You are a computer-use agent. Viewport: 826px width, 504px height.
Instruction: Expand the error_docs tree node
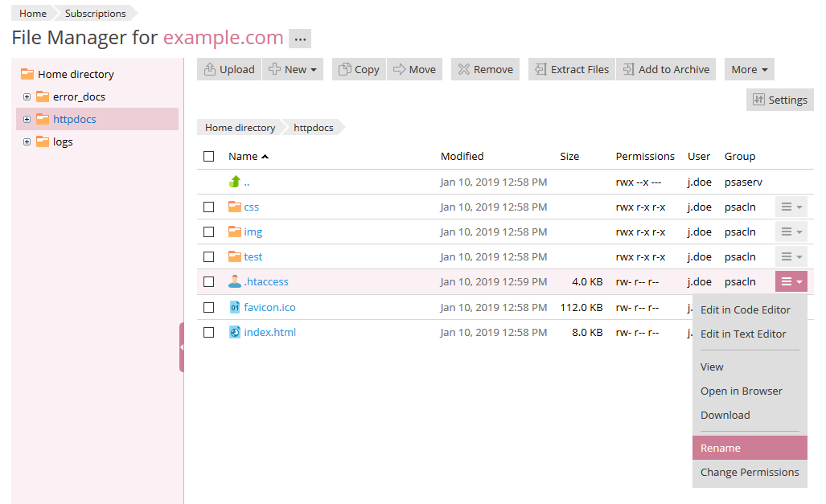pyautogui.click(x=27, y=97)
